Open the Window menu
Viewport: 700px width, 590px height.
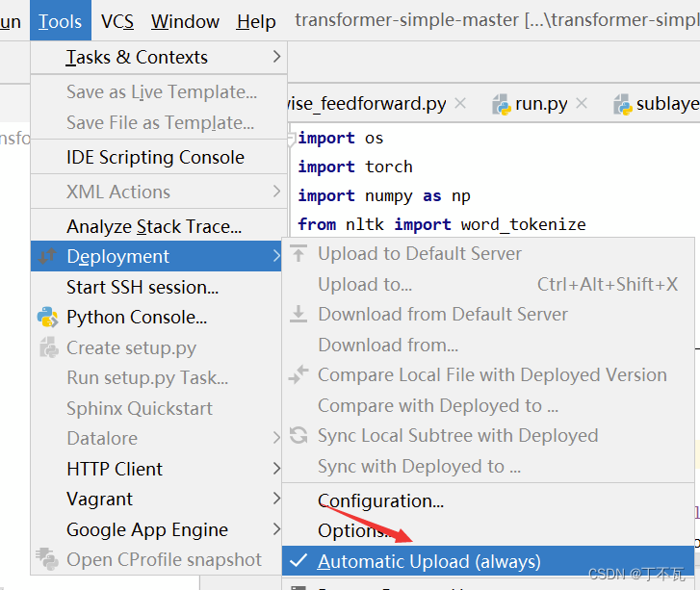pos(185,21)
